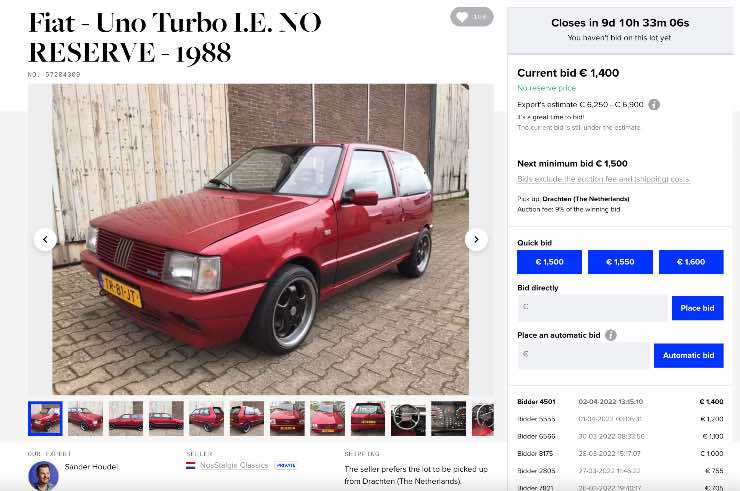Focus the Bid directly amount field
This screenshot has width=740, height=491.
click(593, 308)
